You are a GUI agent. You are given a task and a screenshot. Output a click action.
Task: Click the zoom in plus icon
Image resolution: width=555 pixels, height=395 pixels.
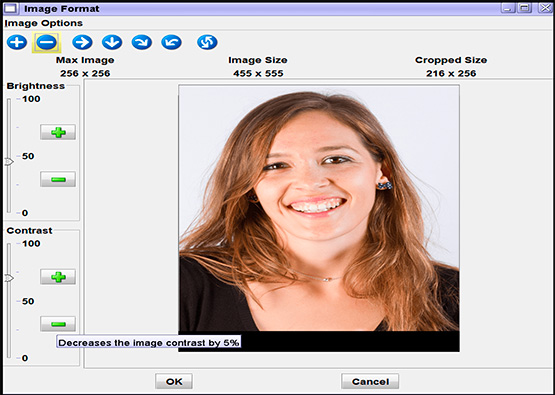click(x=17, y=42)
